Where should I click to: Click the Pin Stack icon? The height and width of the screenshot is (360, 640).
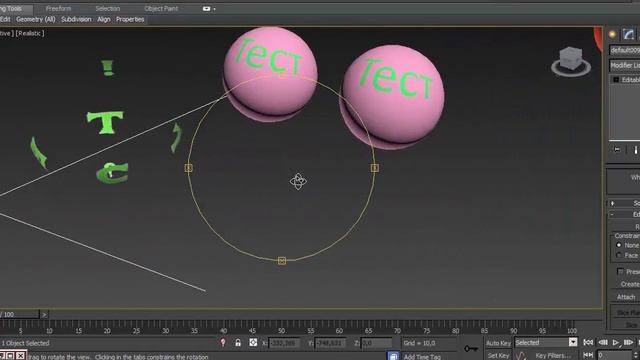(x=617, y=150)
